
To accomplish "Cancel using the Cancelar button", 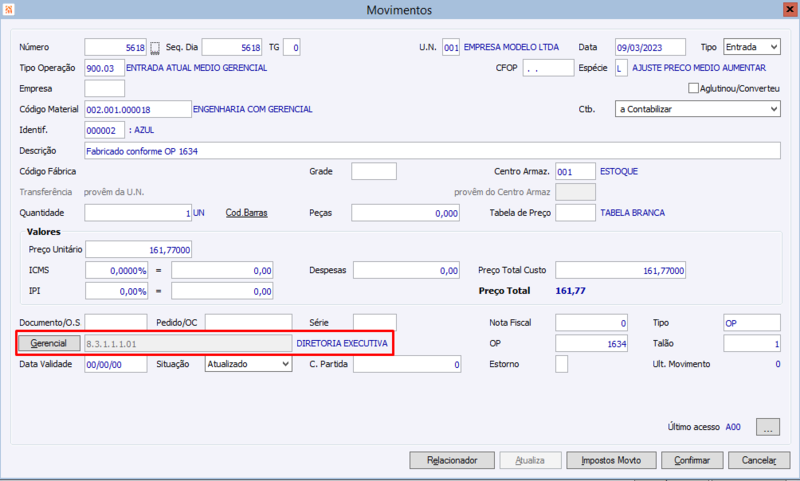I will pos(759,460).
